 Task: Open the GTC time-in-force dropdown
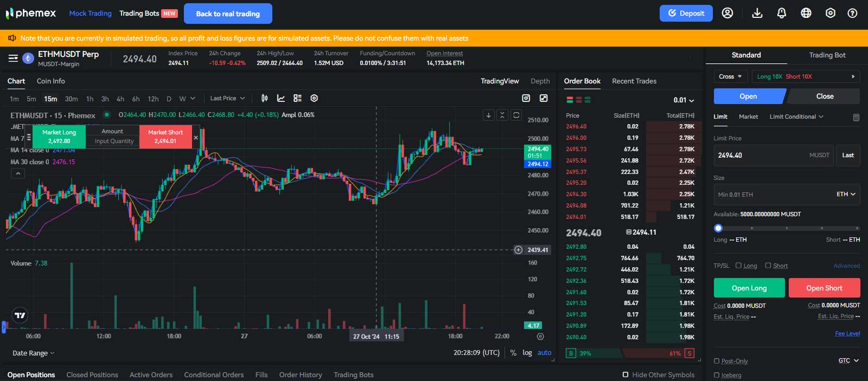[x=848, y=360]
